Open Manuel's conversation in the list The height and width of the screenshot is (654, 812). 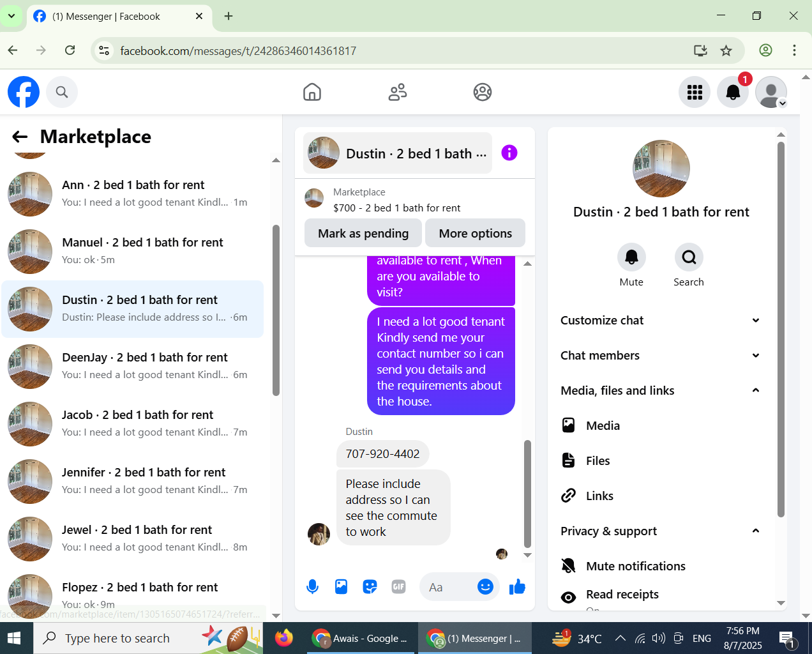pos(132,251)
